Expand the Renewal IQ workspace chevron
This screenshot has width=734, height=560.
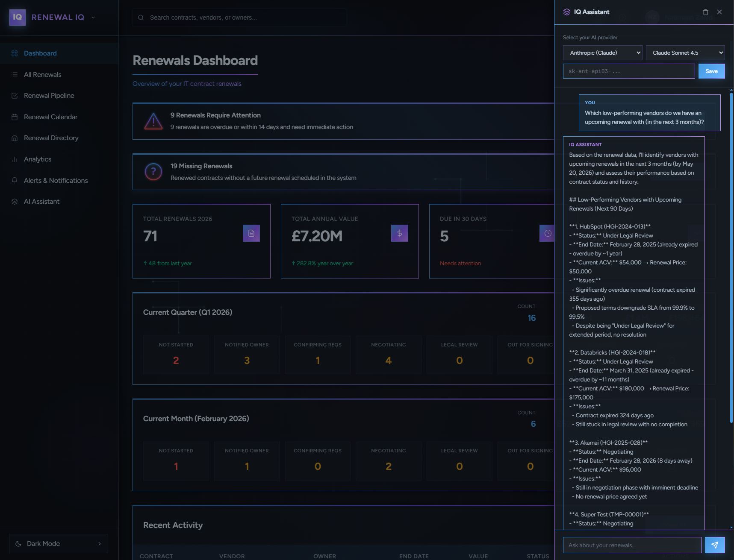point(93,18)
